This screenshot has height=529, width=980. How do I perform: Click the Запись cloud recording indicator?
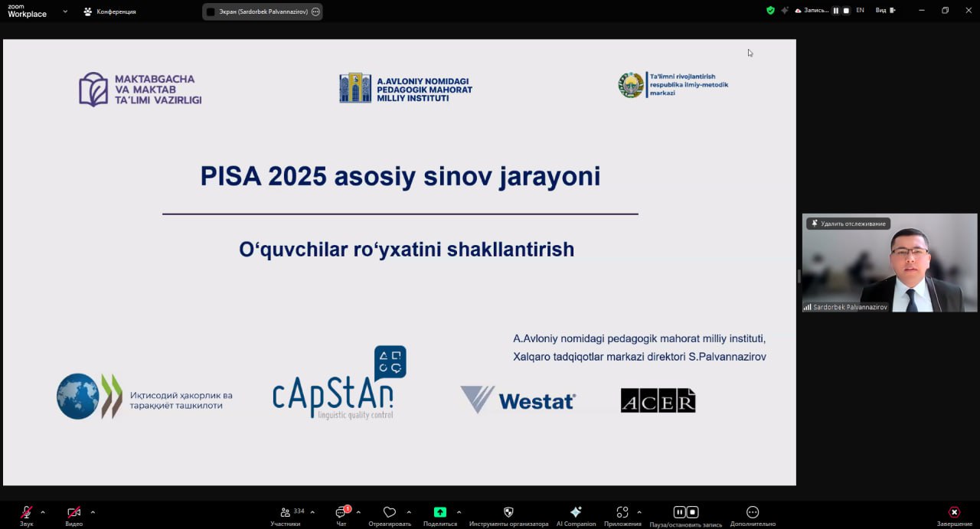[812, 11]
